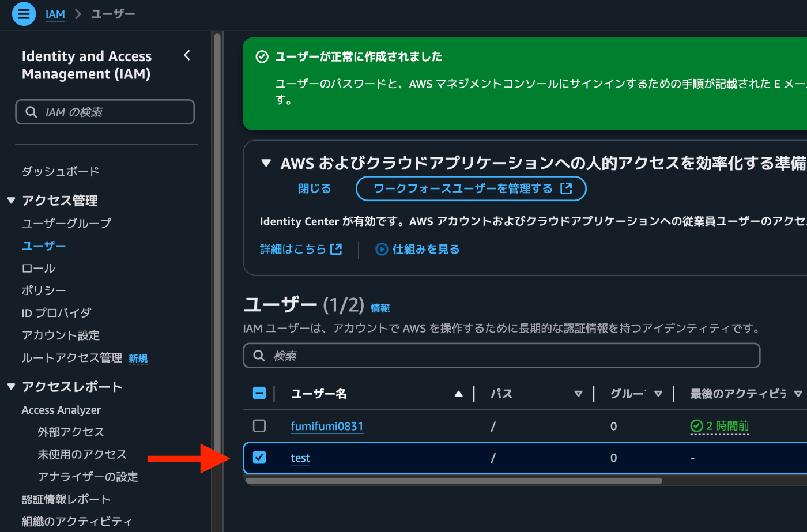Open アナライザーの設定 under Access Analyzer
The width and height of the screenshot is (807, 532).
(x=88, y=477)
